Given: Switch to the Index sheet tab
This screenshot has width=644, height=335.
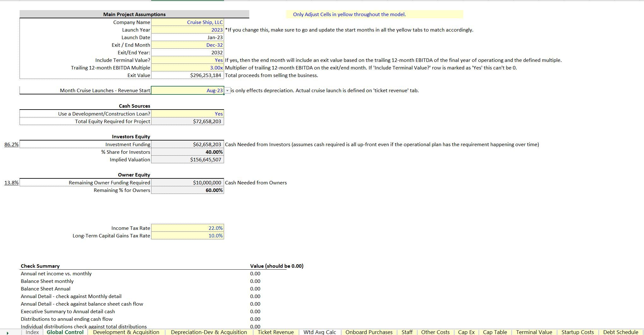Looking at the screenshot, I should click(x=32, y=332).
